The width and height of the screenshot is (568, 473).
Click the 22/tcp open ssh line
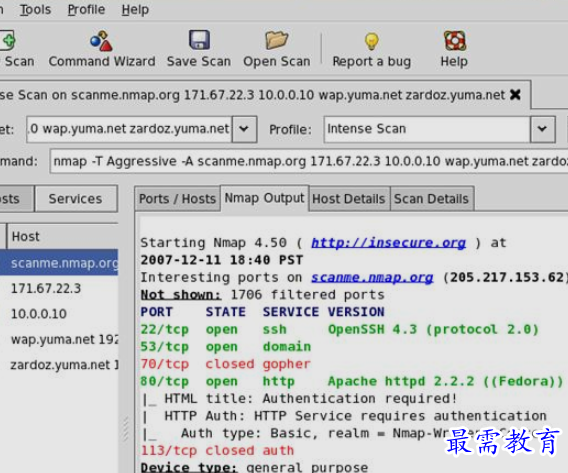pos(339,329)
